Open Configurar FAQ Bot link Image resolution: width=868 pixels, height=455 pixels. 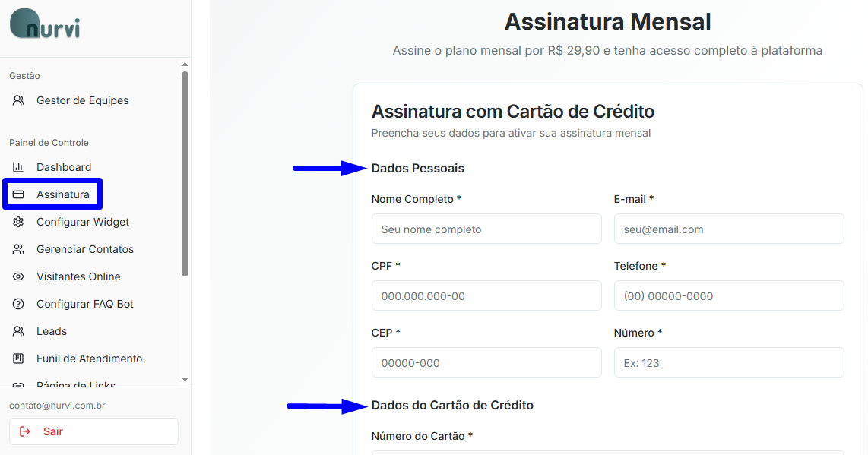pos(85,304)
